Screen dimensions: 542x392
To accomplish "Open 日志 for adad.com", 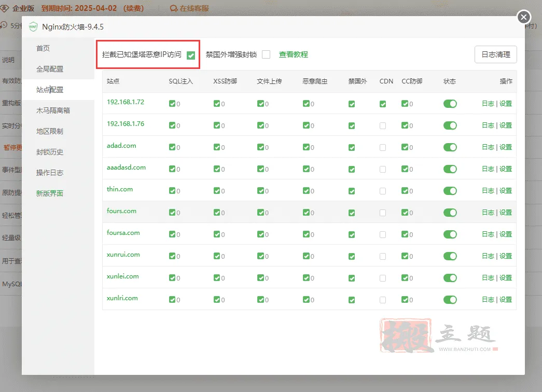I will click(x=488, y=147).
